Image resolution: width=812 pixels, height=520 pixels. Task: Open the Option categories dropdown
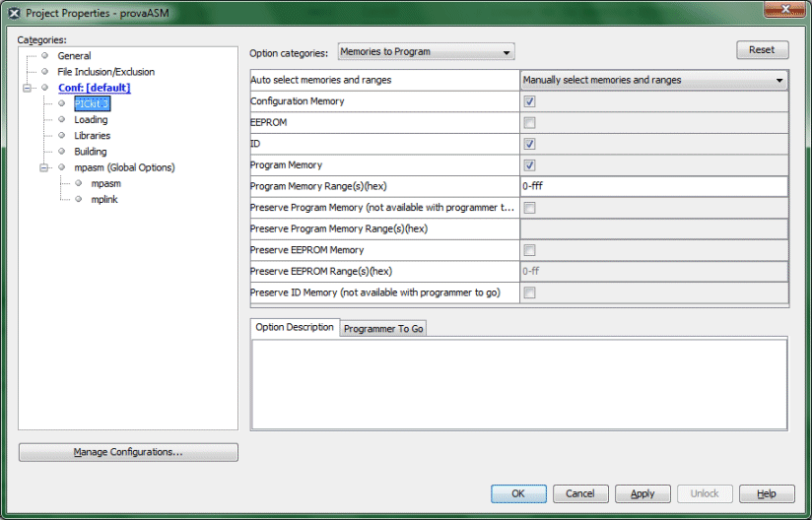tap(426, 52)
